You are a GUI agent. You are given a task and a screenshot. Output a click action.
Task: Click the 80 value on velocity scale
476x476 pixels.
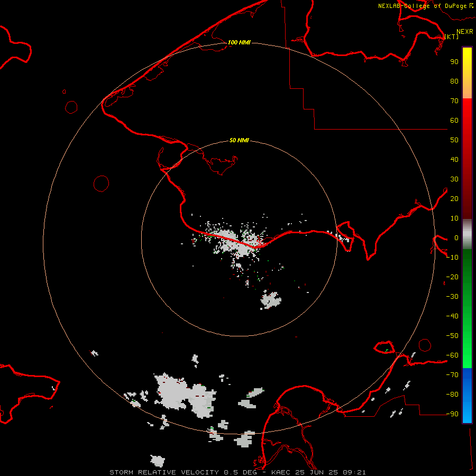(454, 81)
